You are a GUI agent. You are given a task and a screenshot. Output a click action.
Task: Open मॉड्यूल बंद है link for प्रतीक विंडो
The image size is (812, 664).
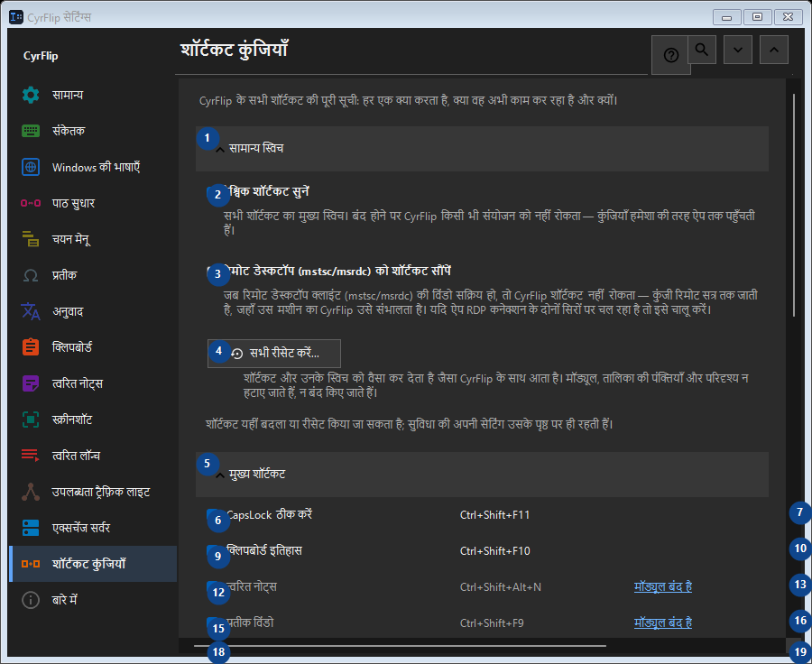(663, 622)
